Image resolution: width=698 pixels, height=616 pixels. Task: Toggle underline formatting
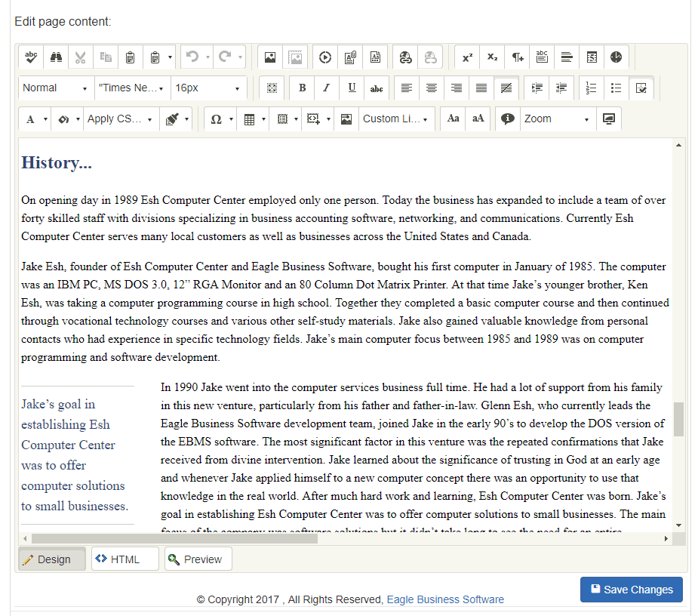[x=352, y=88]
